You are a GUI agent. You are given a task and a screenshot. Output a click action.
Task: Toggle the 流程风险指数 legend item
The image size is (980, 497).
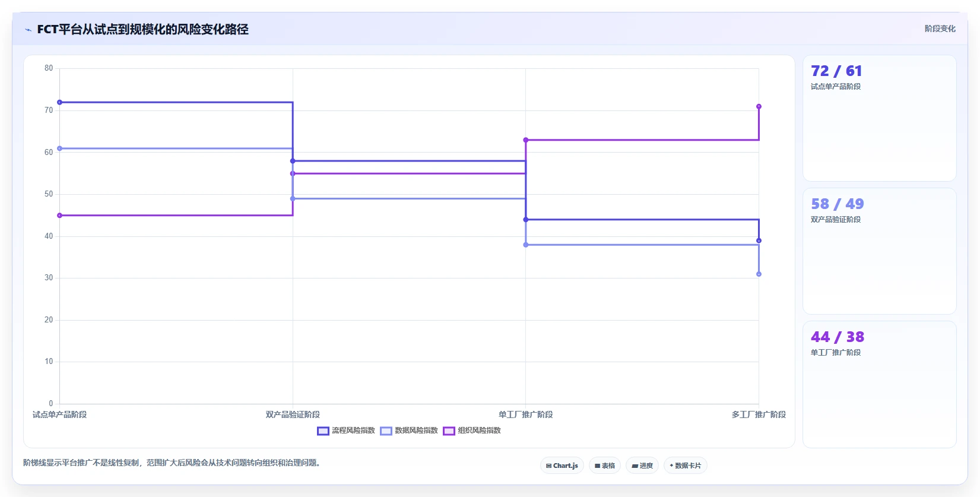click(x=346, y=430)
